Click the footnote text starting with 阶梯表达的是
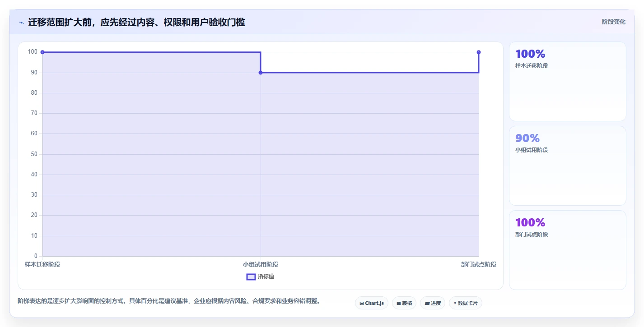Image resolution: width=644 pixels, height=327 pixels. [x=169, y=301]
